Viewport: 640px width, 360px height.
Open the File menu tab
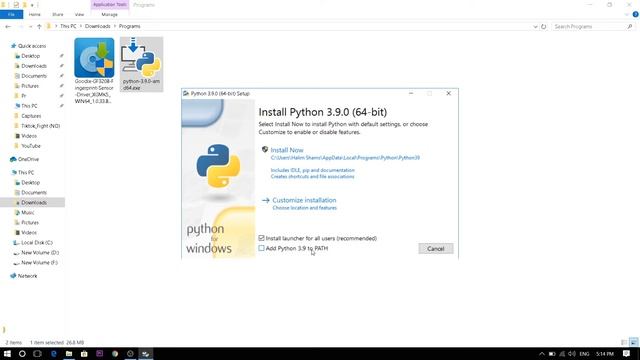[11, 14]
